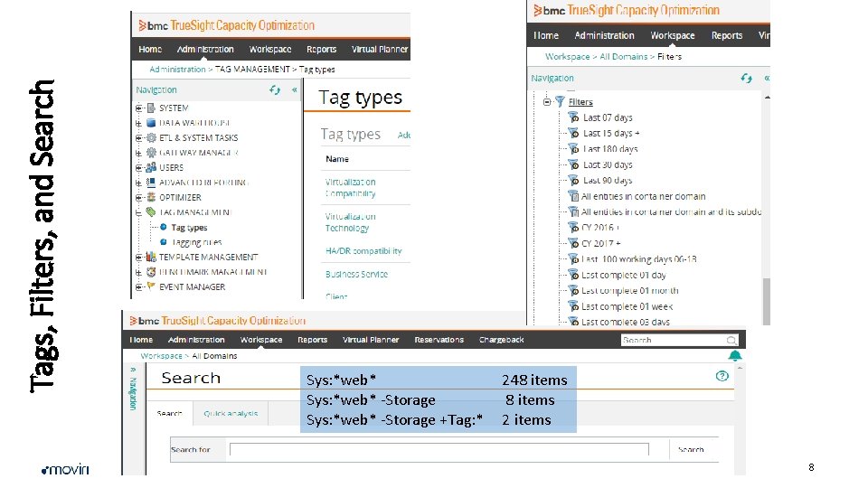Select Last 15 days + filter
868x488 pixels.
point(611,134)
